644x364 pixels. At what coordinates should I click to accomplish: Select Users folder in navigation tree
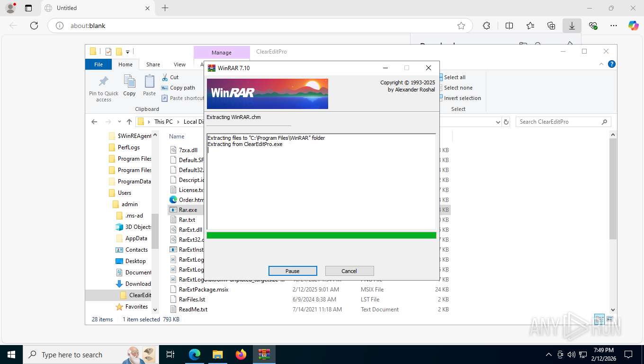tap(125, 193)
